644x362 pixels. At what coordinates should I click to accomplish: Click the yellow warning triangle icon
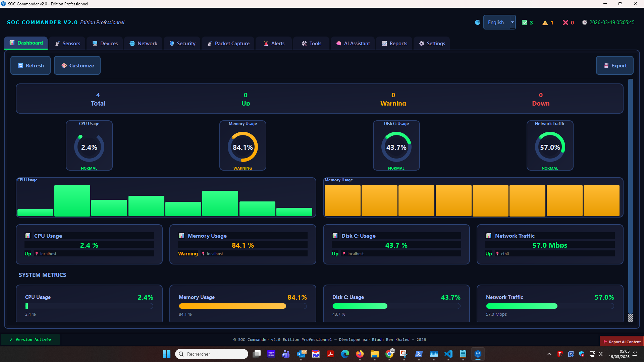coord(545,22)
